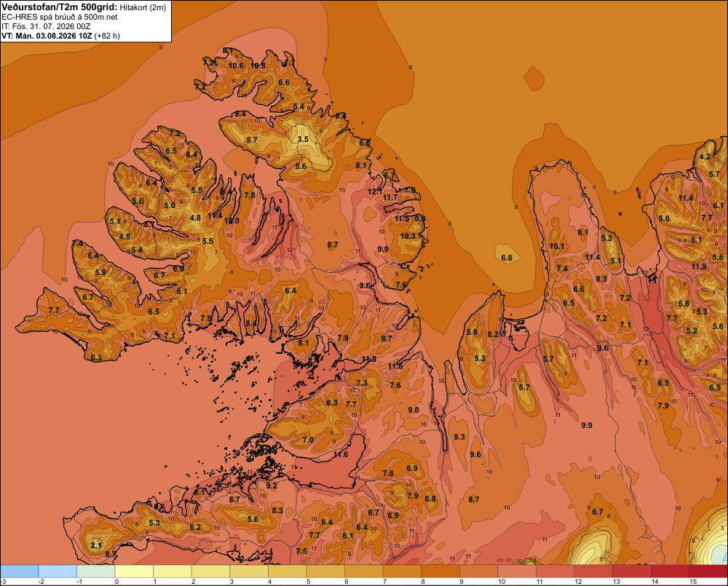Click the initial time "IT: Fös. 31. 07. 2026 00Z"
The image size is (728, 586).
tap(46, 26)
